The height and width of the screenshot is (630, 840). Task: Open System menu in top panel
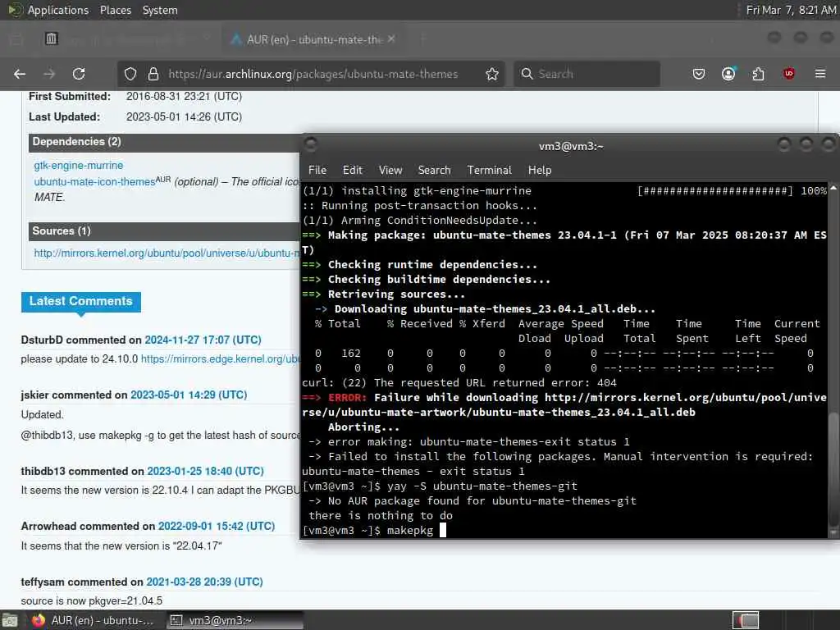pyautogui.click(x=160, y=10)
